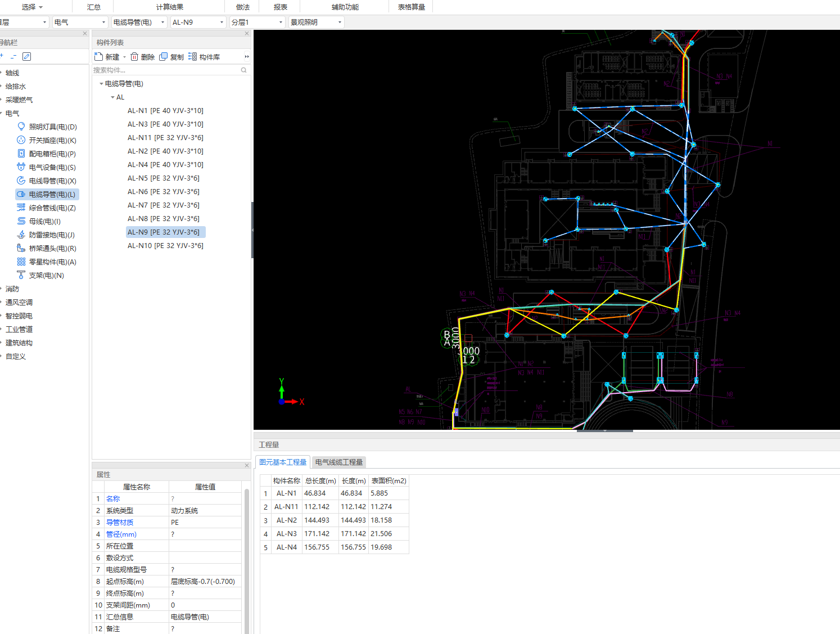Close the 构件列表 panel

click(x=247, y=34)
